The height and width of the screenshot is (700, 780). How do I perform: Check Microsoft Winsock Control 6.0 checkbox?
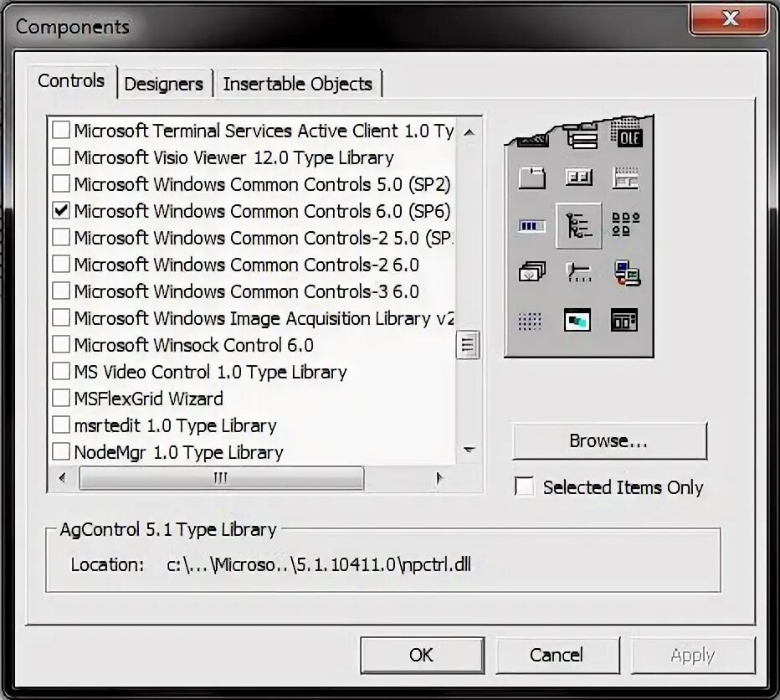point(61,345)
